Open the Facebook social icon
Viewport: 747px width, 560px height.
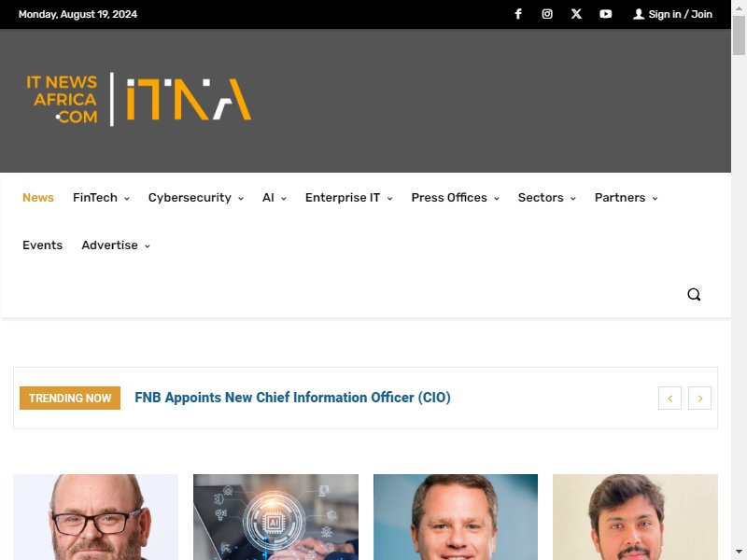(518, 14)
